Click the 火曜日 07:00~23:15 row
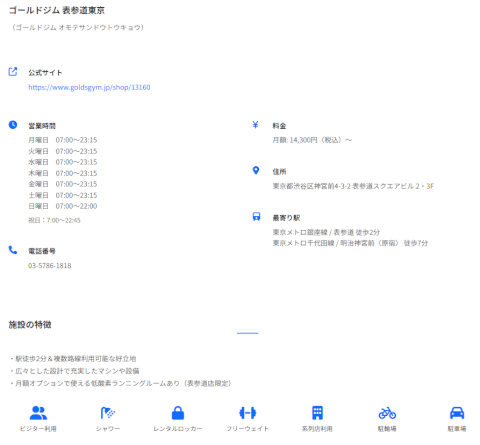The image size is (480, 445). [63, 151]
